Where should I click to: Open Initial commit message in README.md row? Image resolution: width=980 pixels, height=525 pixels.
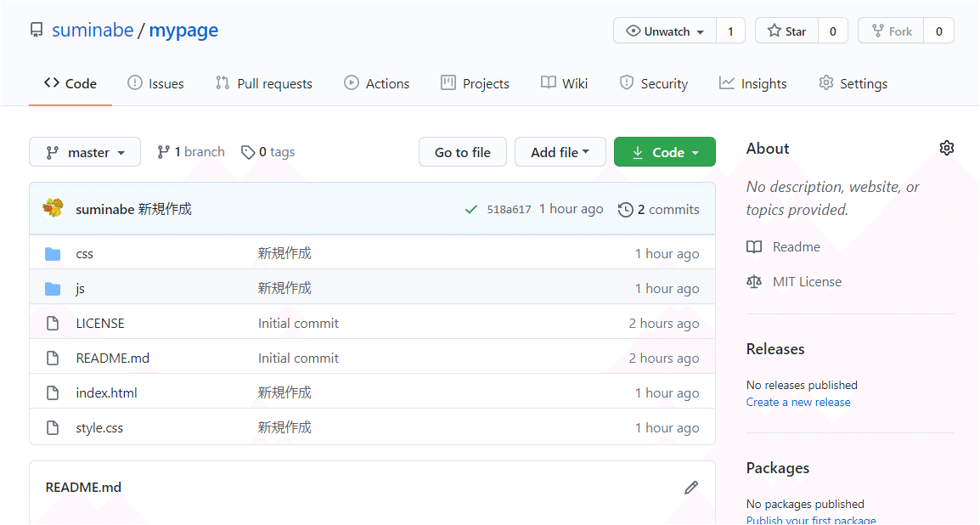click(298, 358)
